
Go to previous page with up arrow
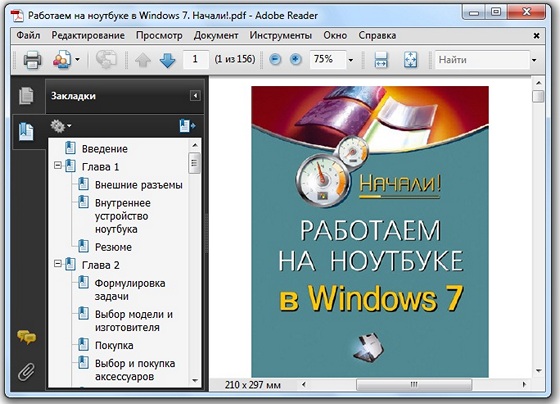pyautogui.click(x=143, y=60)
